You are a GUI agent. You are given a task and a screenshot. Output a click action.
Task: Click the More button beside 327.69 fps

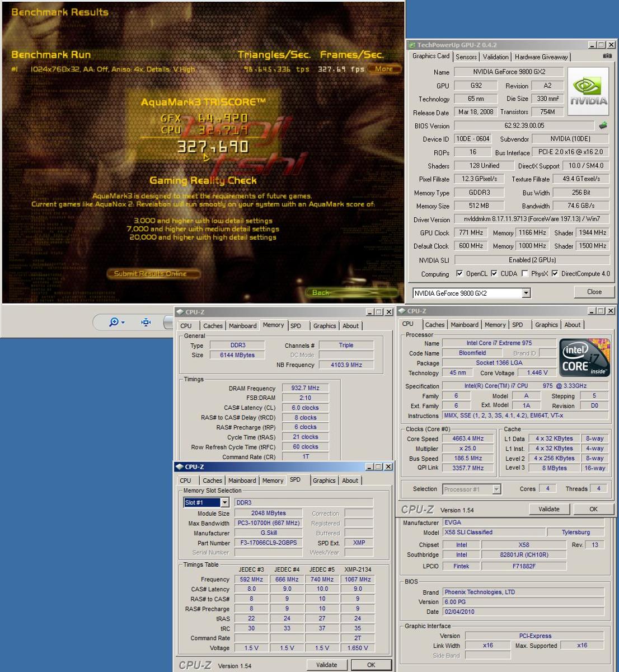pos(384,69)
